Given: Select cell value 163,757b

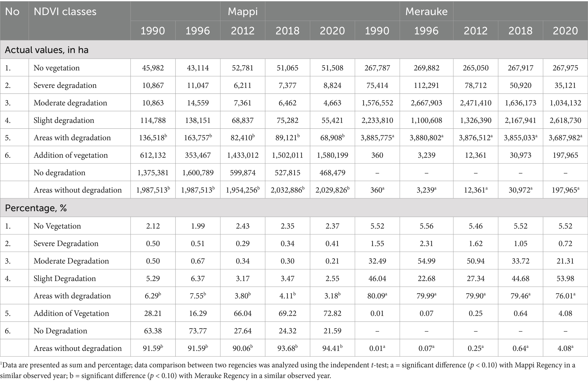Looking at the screenshot, I should [x=198, y=137].
